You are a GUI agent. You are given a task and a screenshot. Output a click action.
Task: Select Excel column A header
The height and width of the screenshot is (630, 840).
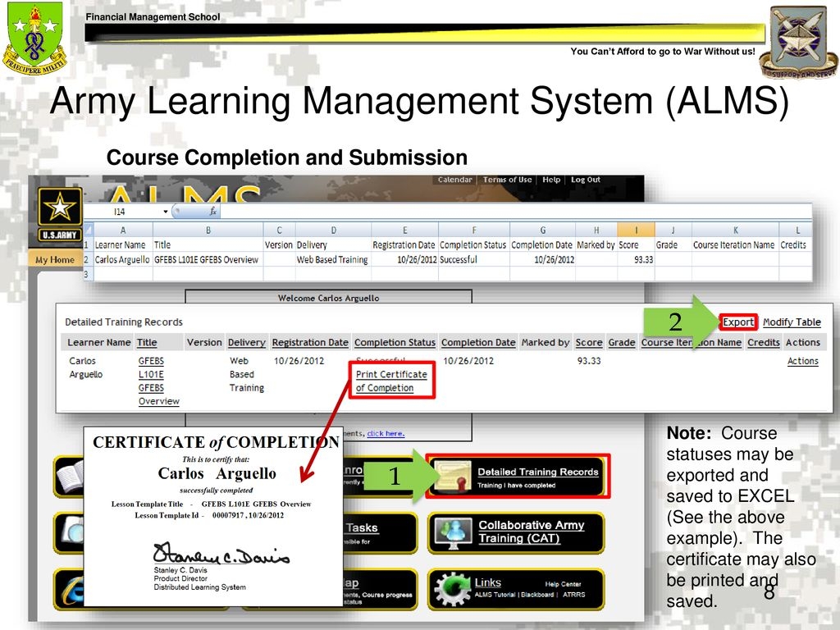[123, 231]
